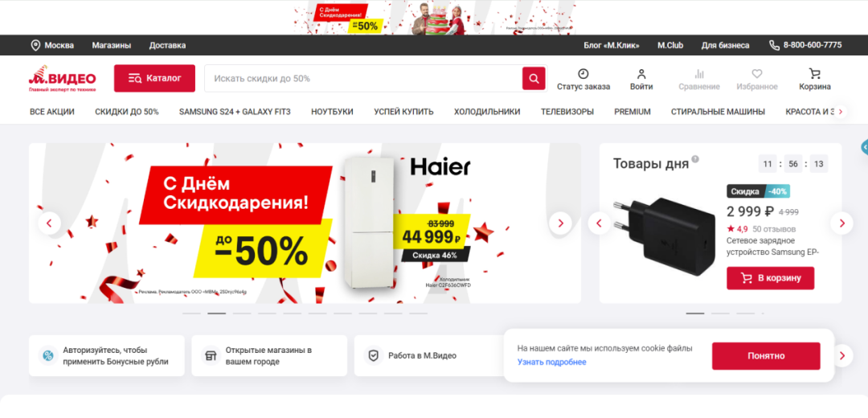Expand category menu with right chevron
Screen dimensions: 868x418
pos(841,112)
